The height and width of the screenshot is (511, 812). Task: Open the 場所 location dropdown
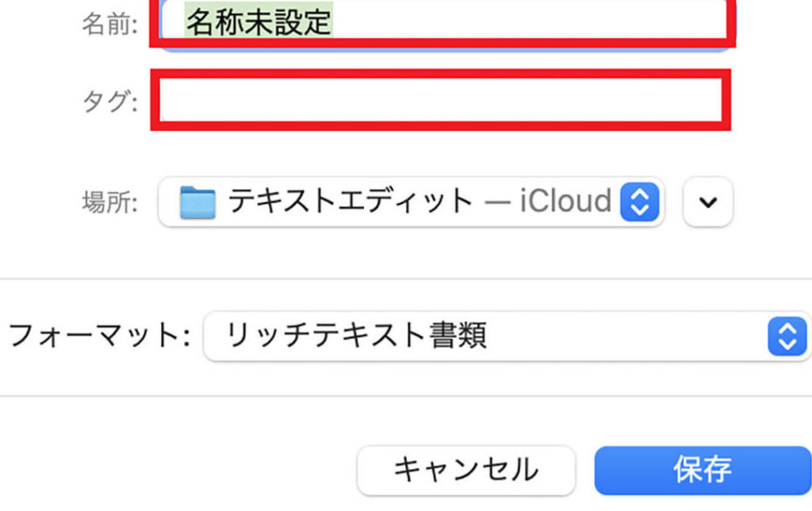click(411, 202)
